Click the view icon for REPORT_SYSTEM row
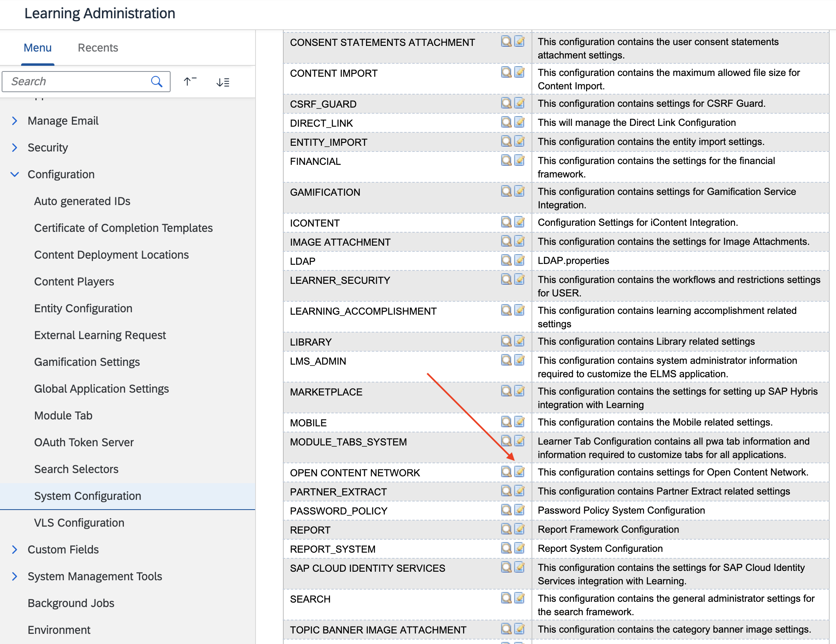This screenshot has width=836, height=644. tap(506, 548)
